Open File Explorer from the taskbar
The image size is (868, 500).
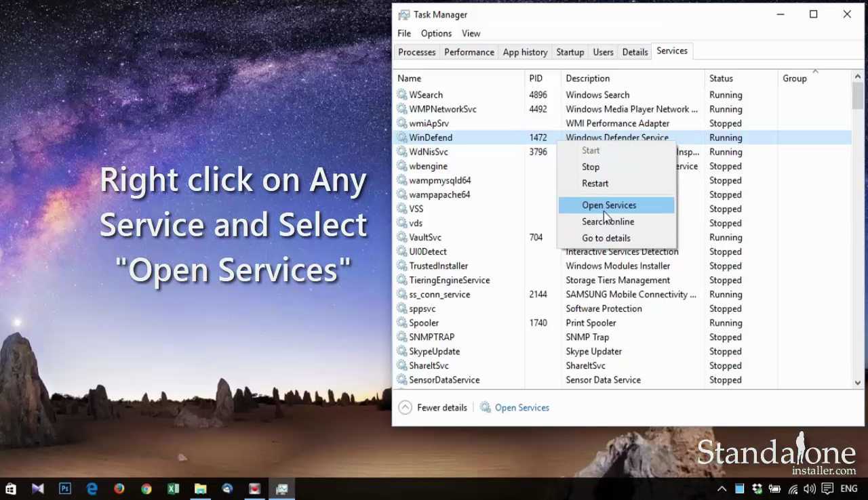pyautogui.click(x=201, y=488)
